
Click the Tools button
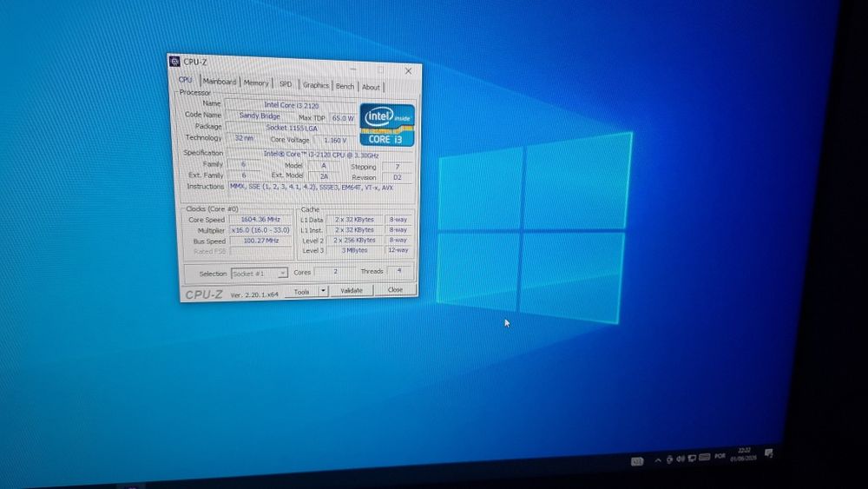click(302, 292)
